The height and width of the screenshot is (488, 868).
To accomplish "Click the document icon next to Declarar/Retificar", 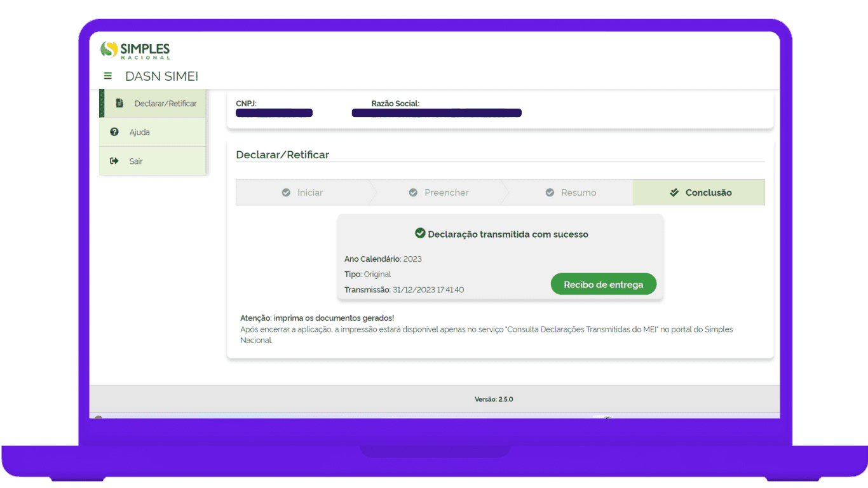I will point(119,103).
